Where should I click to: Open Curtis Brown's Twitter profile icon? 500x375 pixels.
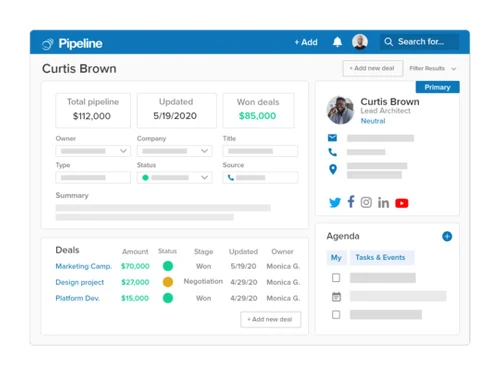click(x=335, y=202)
